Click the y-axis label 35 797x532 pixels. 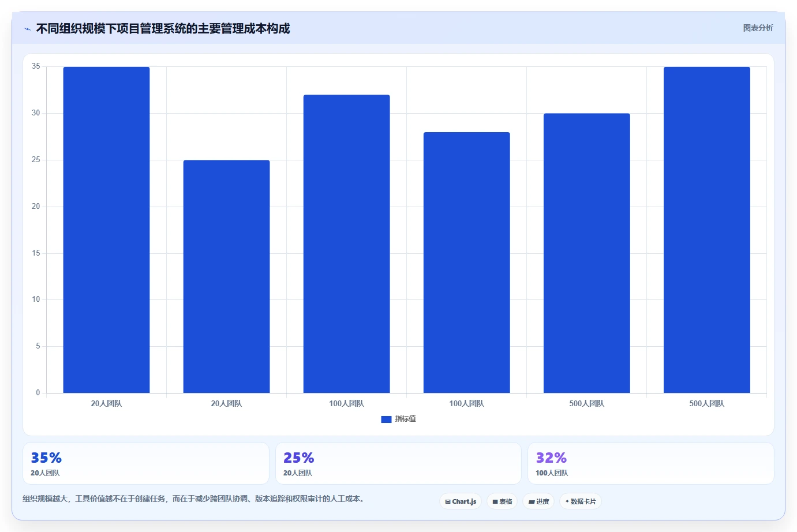[36, 66]
